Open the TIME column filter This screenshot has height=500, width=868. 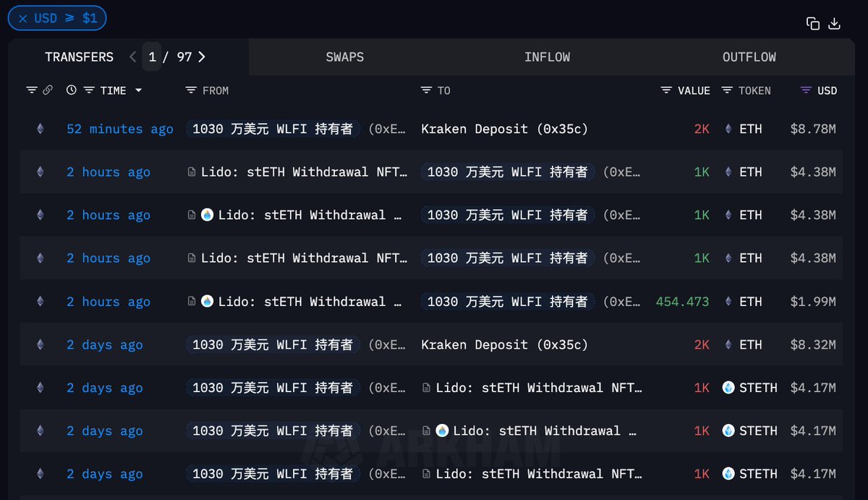tap(89, 90)
